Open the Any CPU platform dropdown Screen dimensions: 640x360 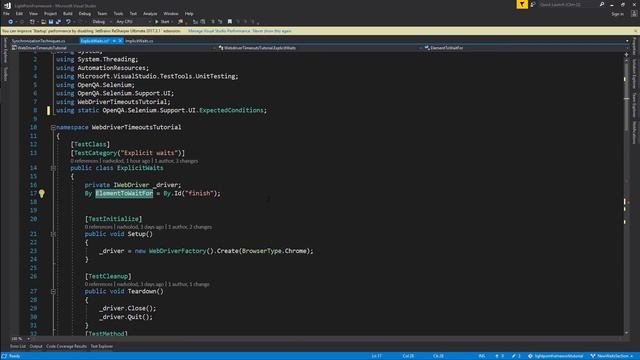(x=133, y=22)
